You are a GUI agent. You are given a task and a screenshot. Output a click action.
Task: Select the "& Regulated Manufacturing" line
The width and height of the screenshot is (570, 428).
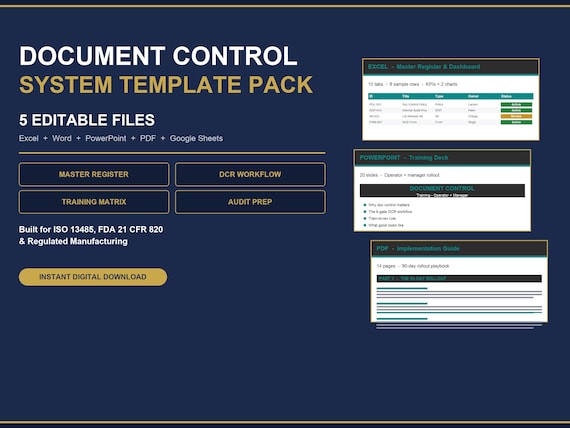73,241
